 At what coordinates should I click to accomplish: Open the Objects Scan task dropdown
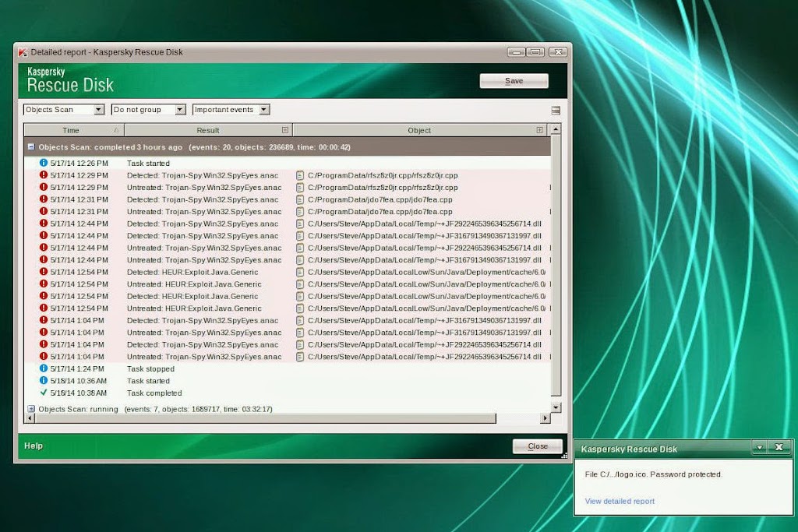tap(64, 109)
